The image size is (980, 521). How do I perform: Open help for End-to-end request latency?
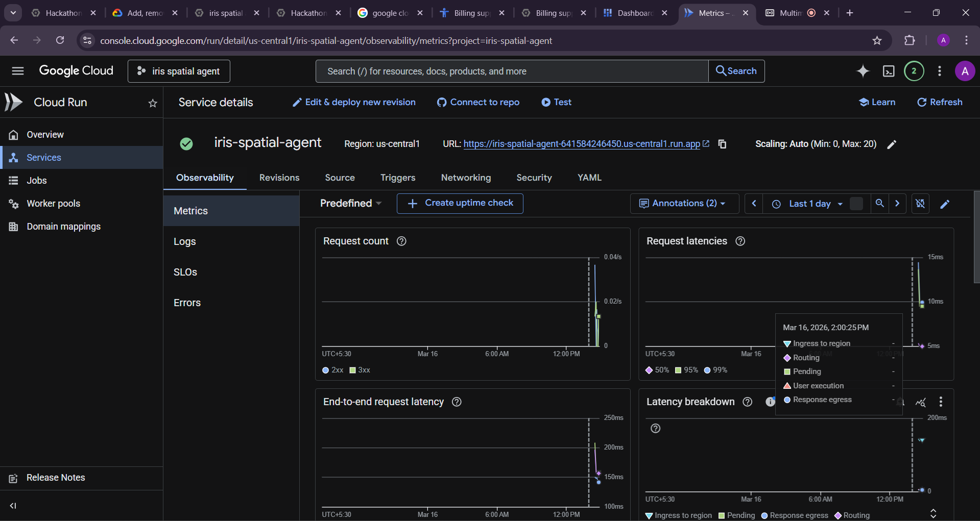pyautogui.click(x=457, y=402)
